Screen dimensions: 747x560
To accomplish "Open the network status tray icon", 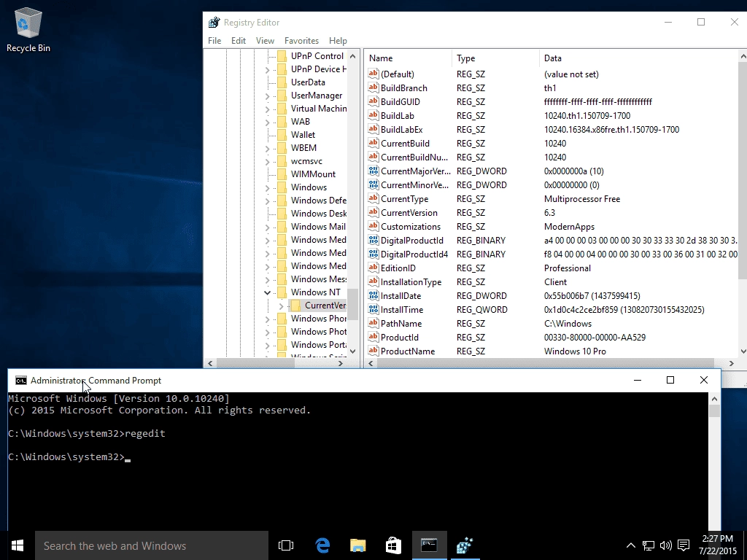I will [x=648, y=545].
